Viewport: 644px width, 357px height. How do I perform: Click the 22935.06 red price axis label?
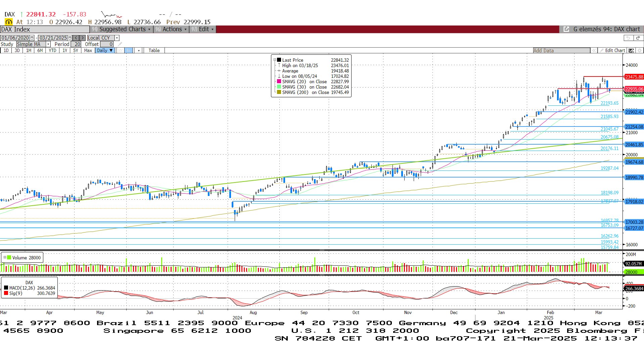point(634,89)
